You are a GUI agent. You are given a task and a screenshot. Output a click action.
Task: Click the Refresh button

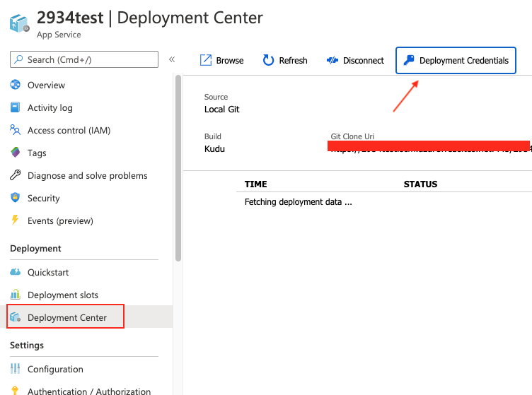[x=285, y=60]
